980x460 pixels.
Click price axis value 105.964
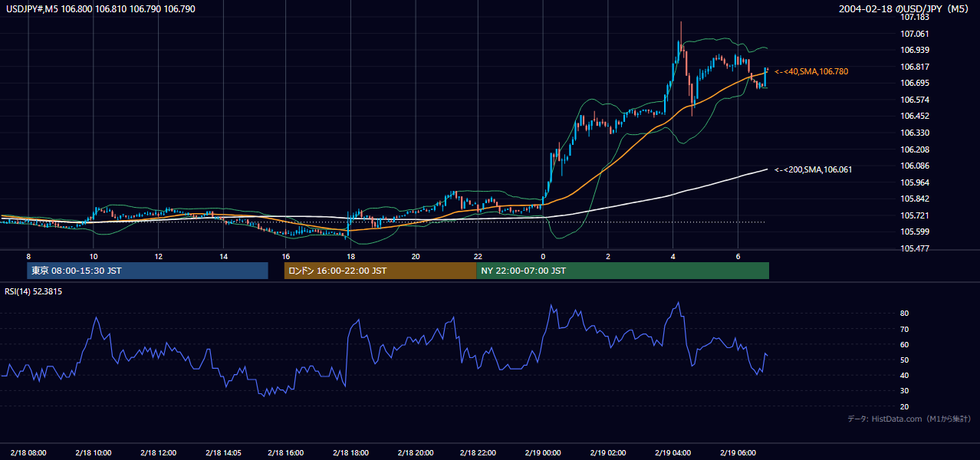[915, 182]
